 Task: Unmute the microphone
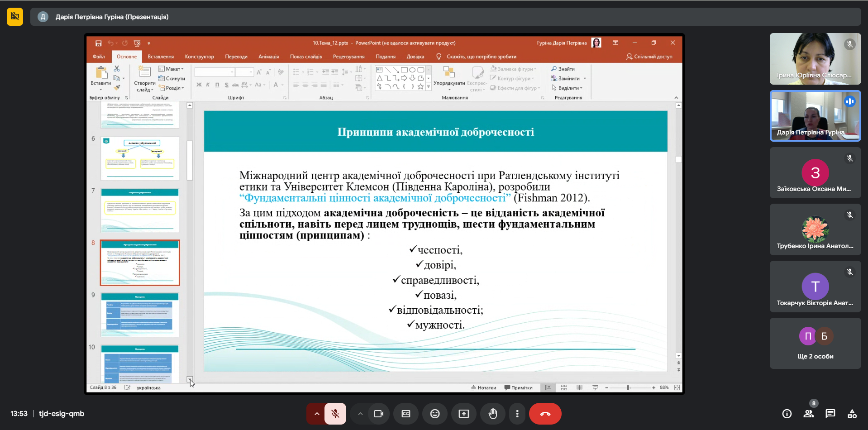point(335,414)
